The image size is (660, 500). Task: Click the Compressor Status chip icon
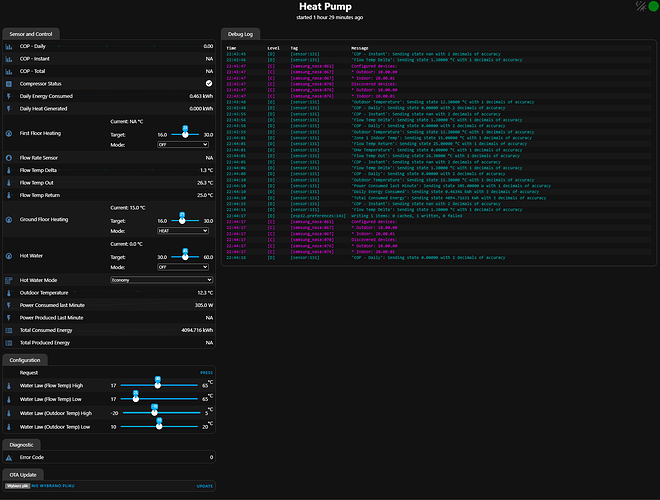pyautogui.click(x=9, y=83)
